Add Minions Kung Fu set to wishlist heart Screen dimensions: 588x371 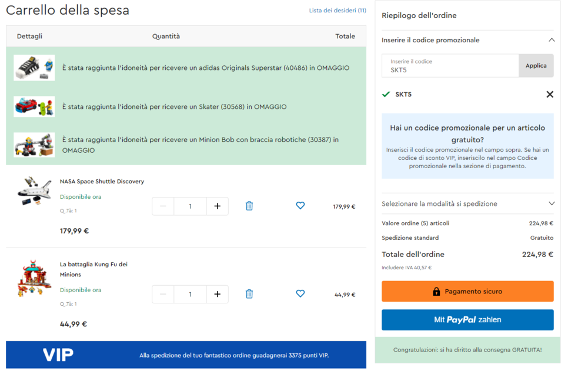point(300,294)
